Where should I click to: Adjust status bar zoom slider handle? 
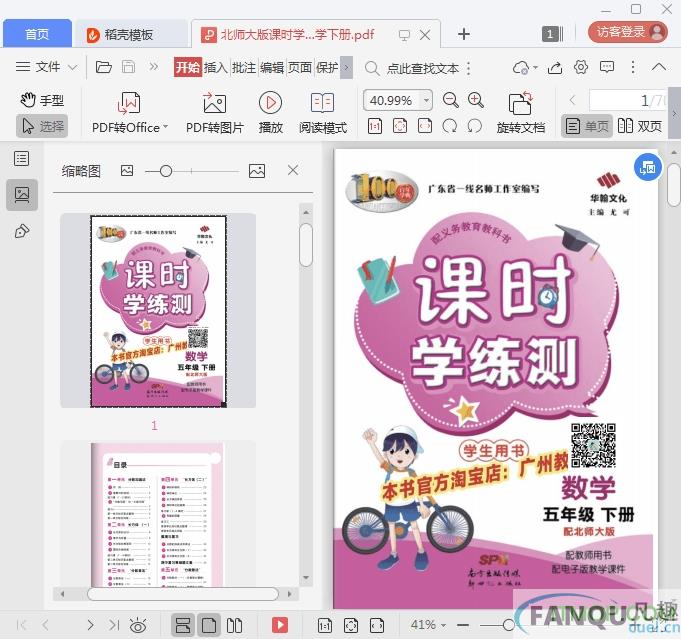[509, 626]
